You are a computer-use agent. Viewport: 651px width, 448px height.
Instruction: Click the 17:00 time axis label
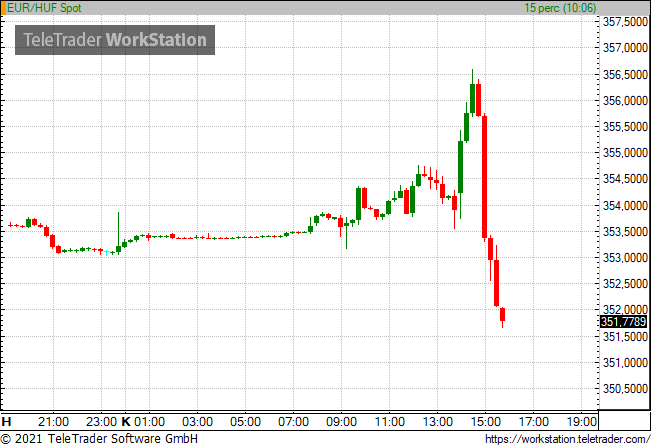click(534, 422)
